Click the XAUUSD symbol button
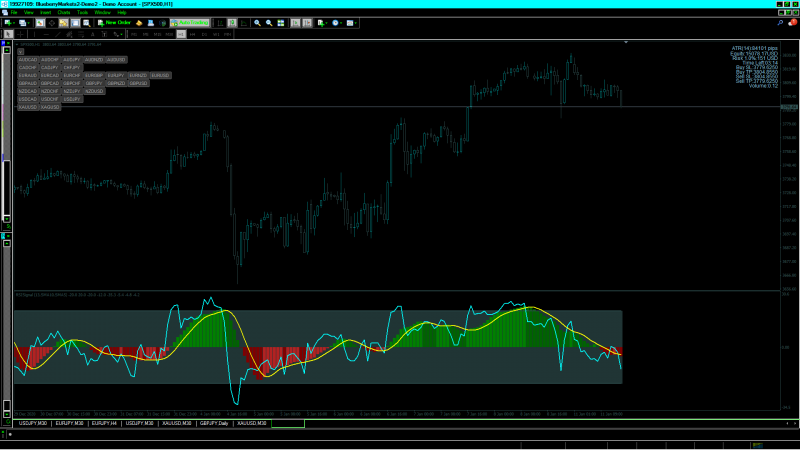Image resolution: width=800 pixels, height=450 pixels. 27,107
